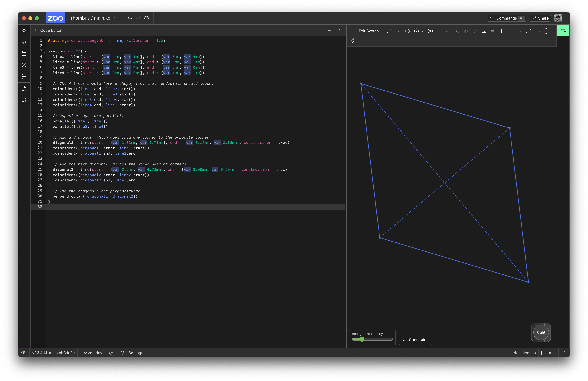Open the Code Editor three-dots menu
Viewport: 588px width, 381px height.
point(329,30)
